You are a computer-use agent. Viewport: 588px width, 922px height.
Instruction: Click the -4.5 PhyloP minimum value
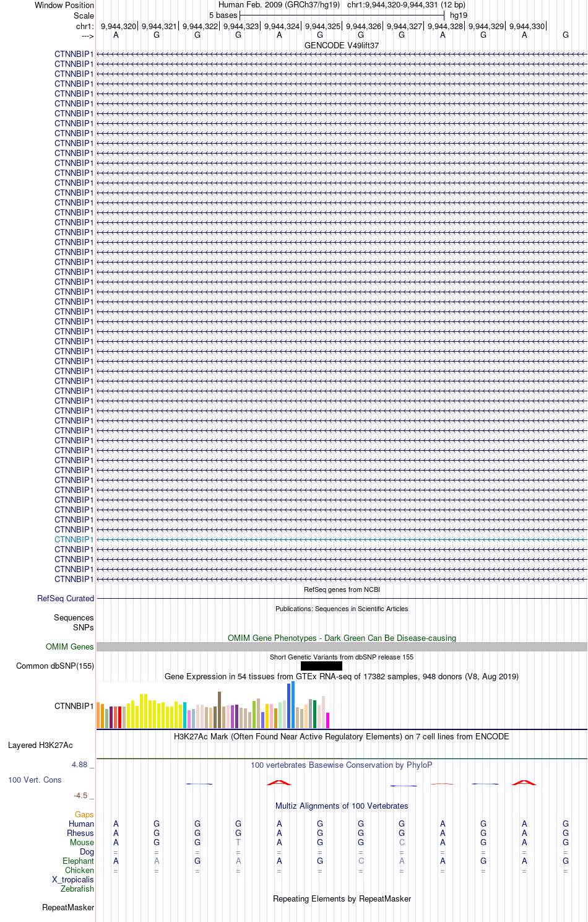pyautogui.click(x=80, y=795)
